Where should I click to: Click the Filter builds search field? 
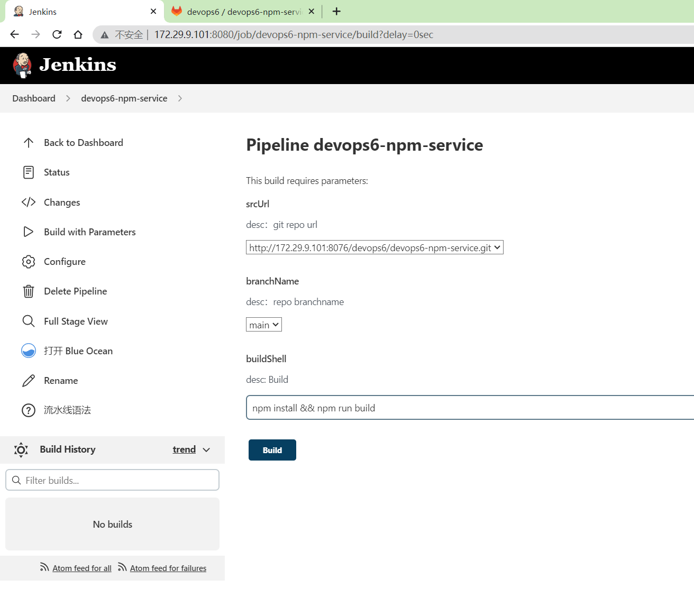(x=112, y=480)
